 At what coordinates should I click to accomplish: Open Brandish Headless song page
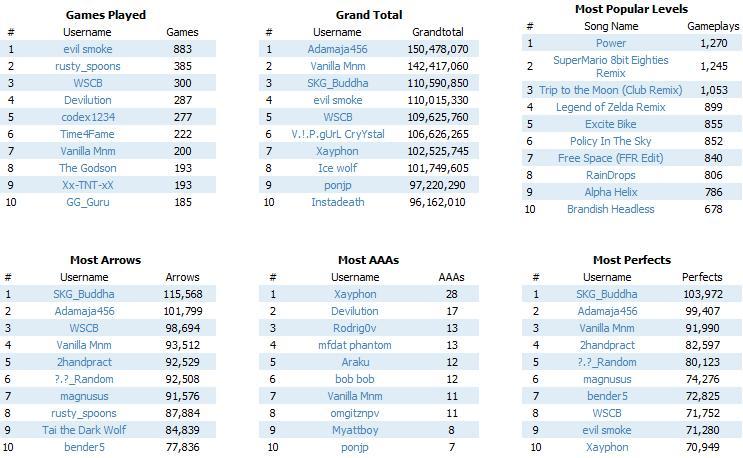tap(611, 209)
